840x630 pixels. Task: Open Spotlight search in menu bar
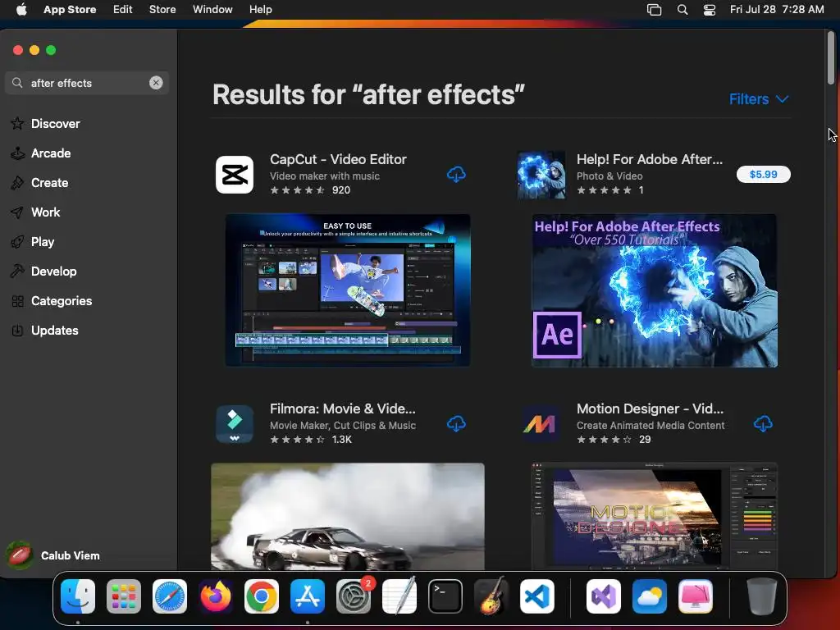[x=682, y=10]
